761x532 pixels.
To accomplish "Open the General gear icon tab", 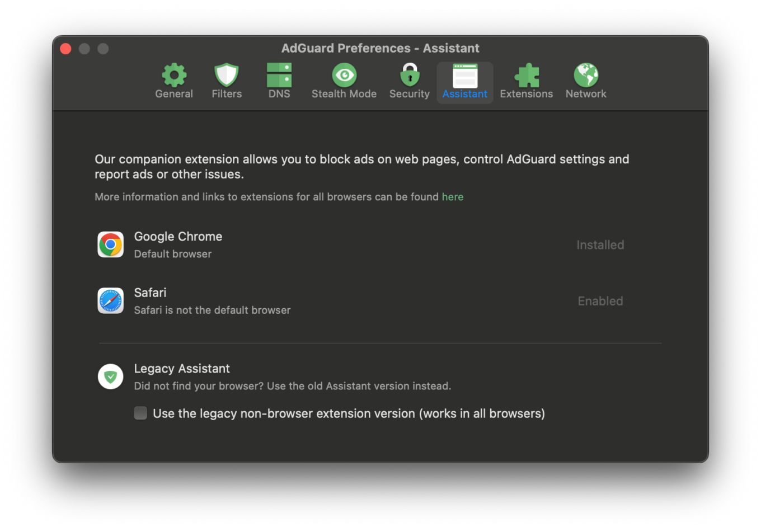I will (174, 75).
